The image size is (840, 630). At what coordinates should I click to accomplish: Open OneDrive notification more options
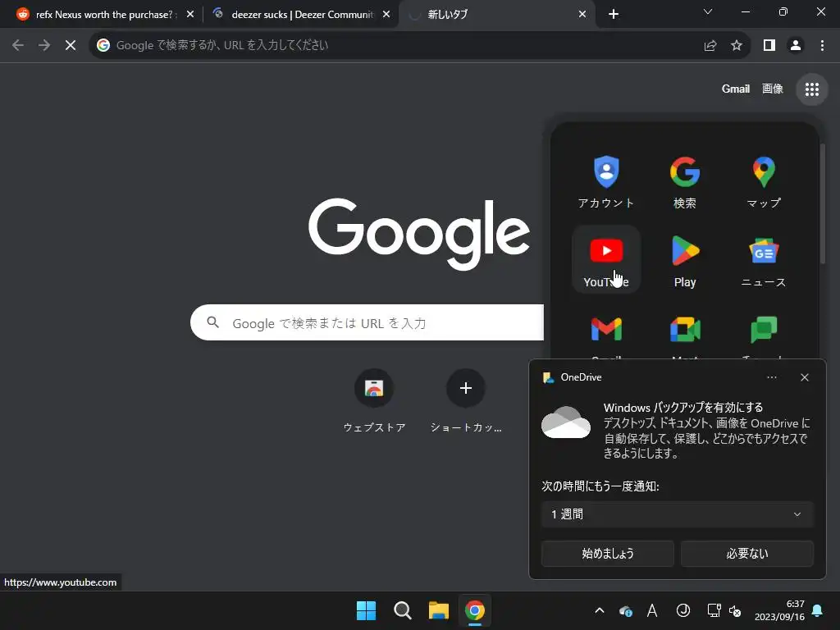tap(771, 377)
